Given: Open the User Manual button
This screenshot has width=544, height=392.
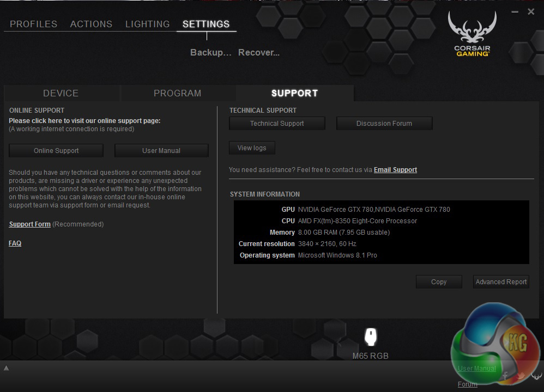Looking at the screenshot, I should click(x=161, y=150).
